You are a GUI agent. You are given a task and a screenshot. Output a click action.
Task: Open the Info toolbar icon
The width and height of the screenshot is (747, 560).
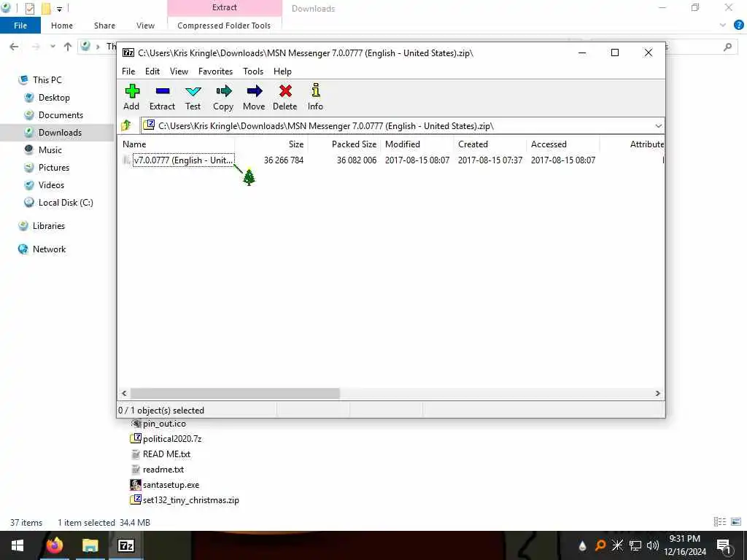coord(315,98)
